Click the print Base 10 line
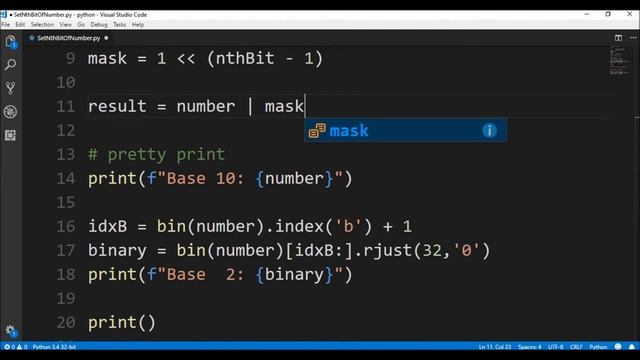640x360 pixels. click(x=220, y=178)
